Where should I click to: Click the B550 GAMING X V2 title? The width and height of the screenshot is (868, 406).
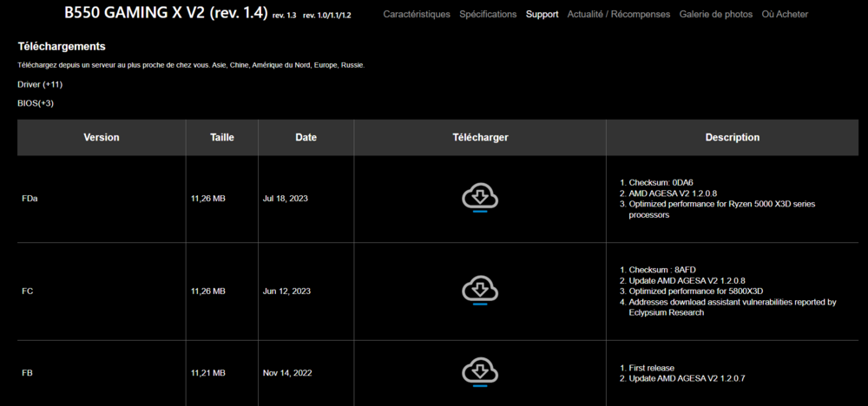[x=166, y=13]
